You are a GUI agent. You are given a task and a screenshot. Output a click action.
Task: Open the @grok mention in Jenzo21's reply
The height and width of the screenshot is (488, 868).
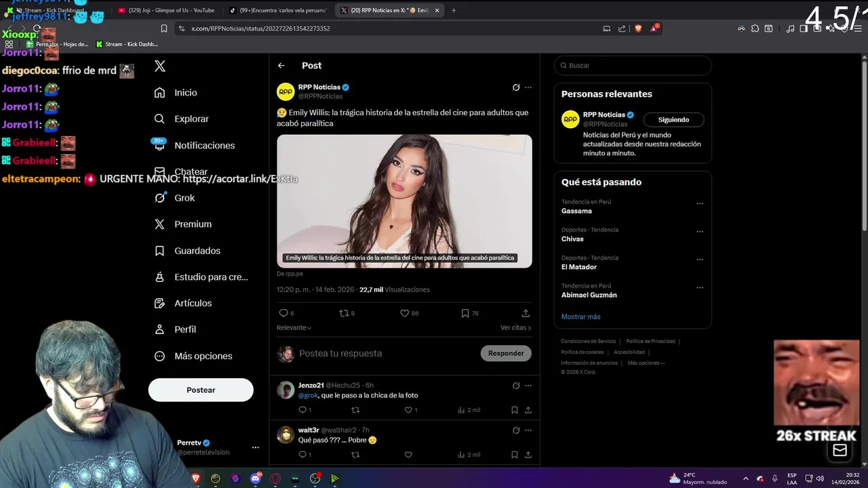click(x=309, y=395)
